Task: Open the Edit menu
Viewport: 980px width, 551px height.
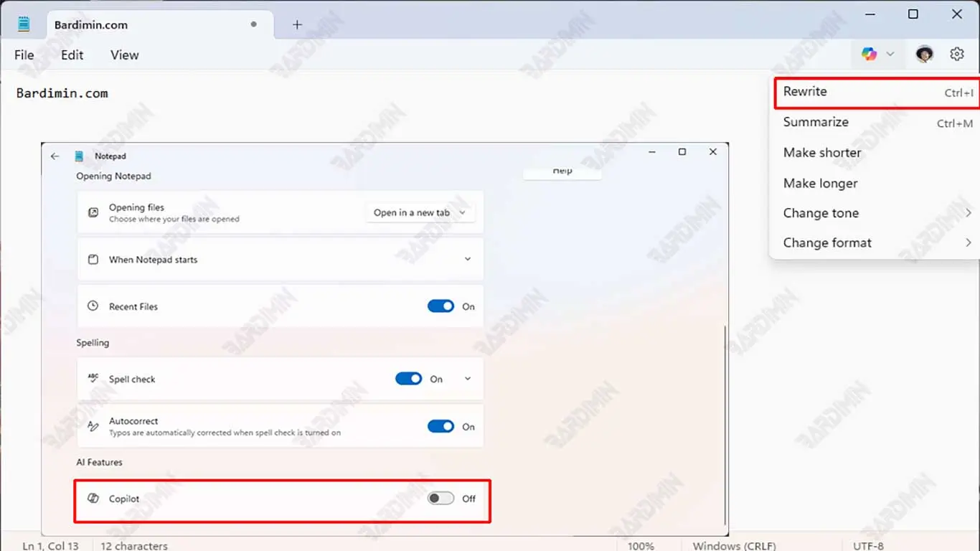Action: (72, 55)
